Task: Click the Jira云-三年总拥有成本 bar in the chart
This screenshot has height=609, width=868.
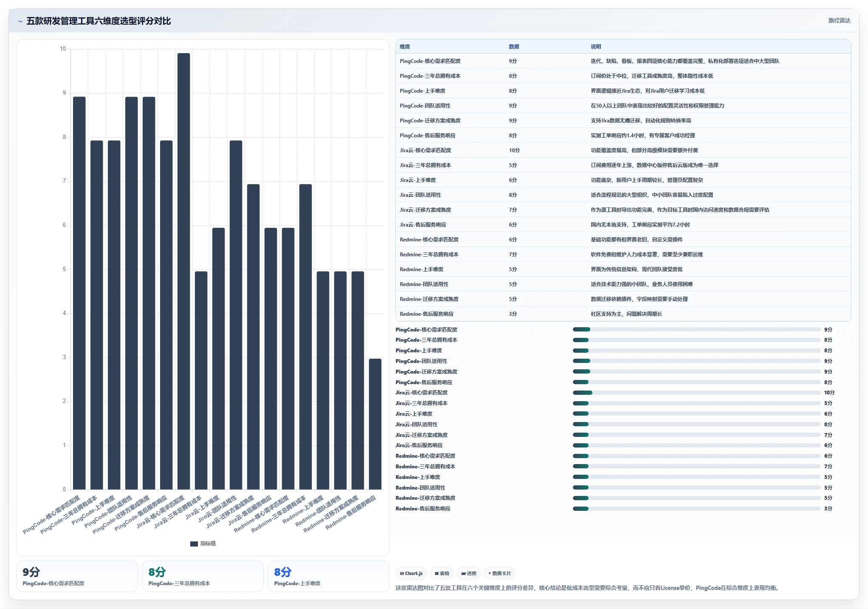Action: (201, 380)
